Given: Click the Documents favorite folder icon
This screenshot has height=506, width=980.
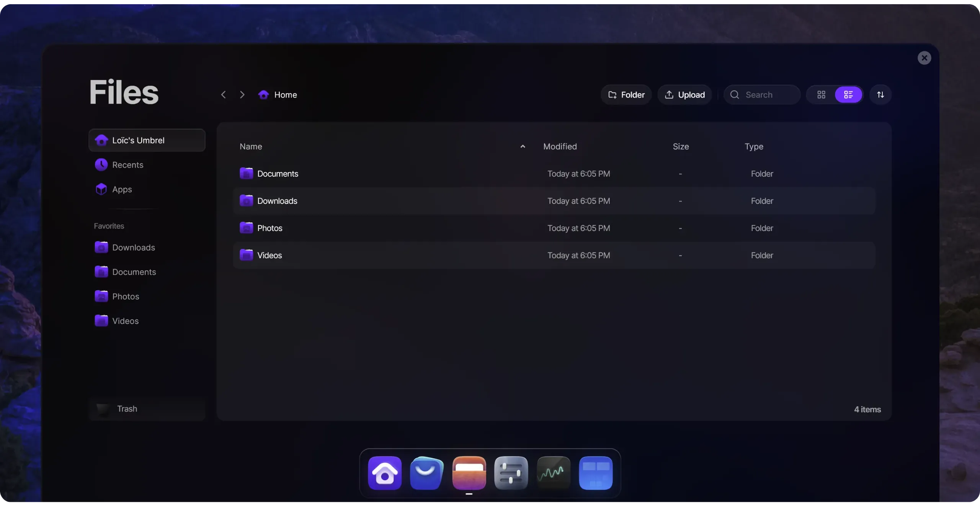Looking at the screenshot, I should [101, 272].
